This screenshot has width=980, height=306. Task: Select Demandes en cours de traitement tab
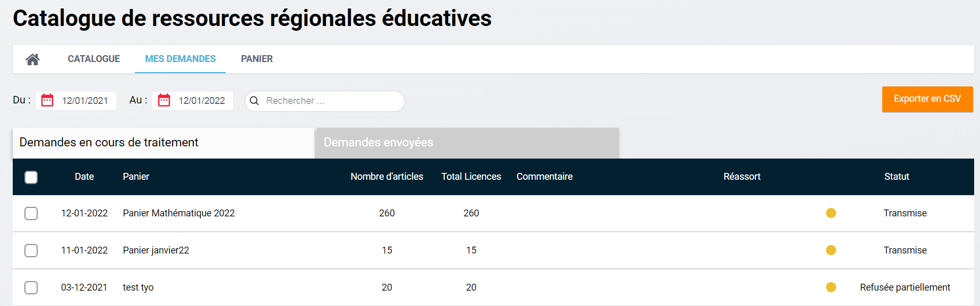[x=163, y=143]
